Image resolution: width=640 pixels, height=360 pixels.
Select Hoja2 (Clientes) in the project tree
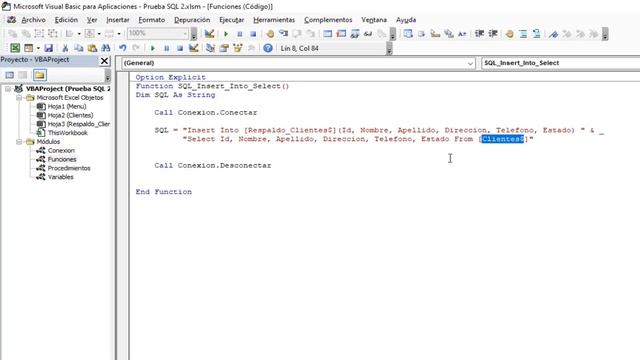pyautogui.click(x=70, y=116)
